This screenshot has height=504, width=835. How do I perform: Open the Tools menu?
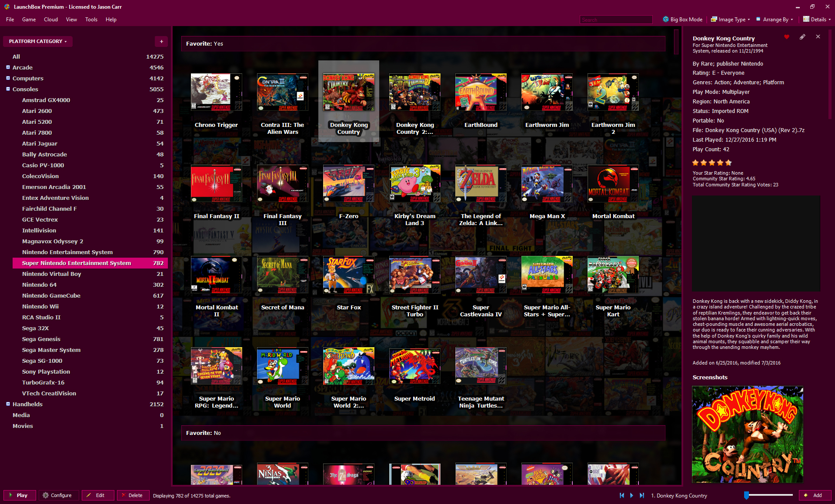point(91,20)
